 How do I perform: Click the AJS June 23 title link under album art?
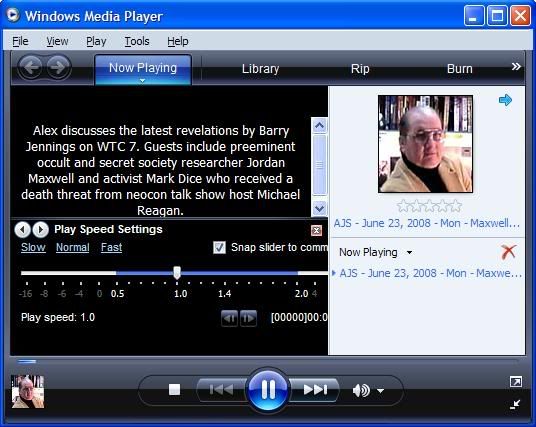pos(427,223)
